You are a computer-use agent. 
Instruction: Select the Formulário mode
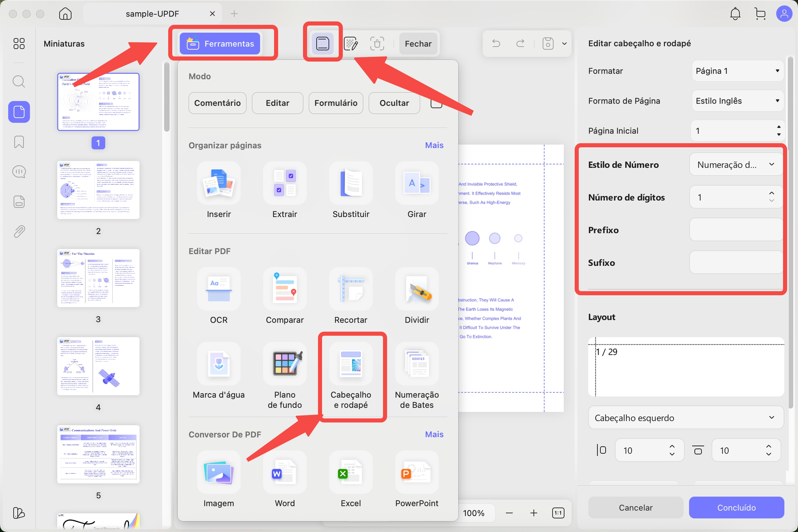(x=336, y=103)
